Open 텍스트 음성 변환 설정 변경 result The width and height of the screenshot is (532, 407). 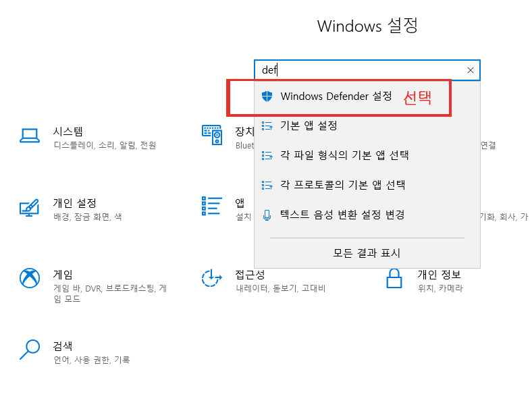[x=367, y=215]
